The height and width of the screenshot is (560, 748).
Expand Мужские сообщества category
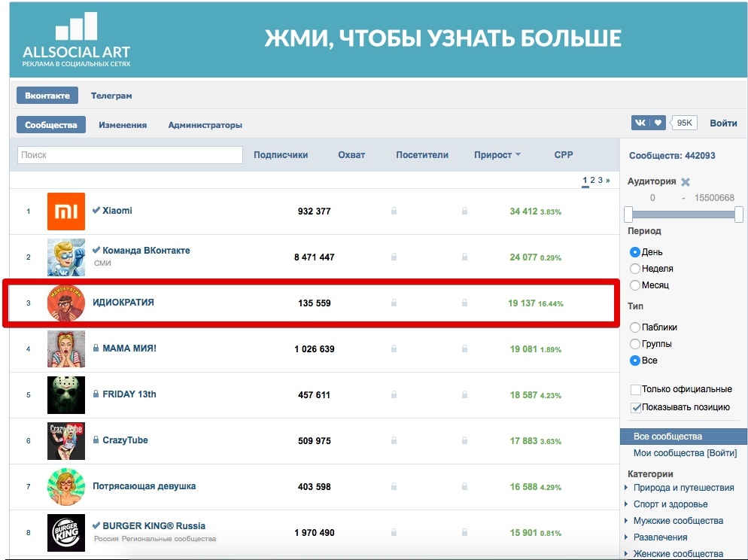tap(626, 521)
